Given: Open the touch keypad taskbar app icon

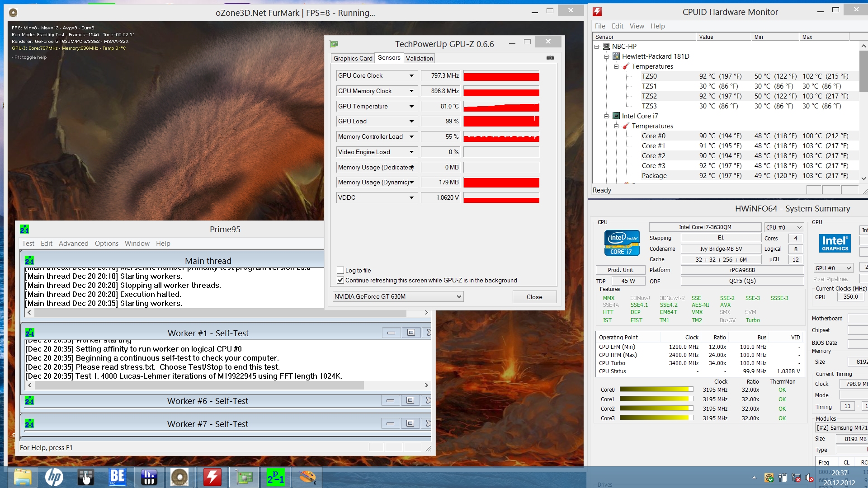Looking at the screenshot, I should point(85,477).
